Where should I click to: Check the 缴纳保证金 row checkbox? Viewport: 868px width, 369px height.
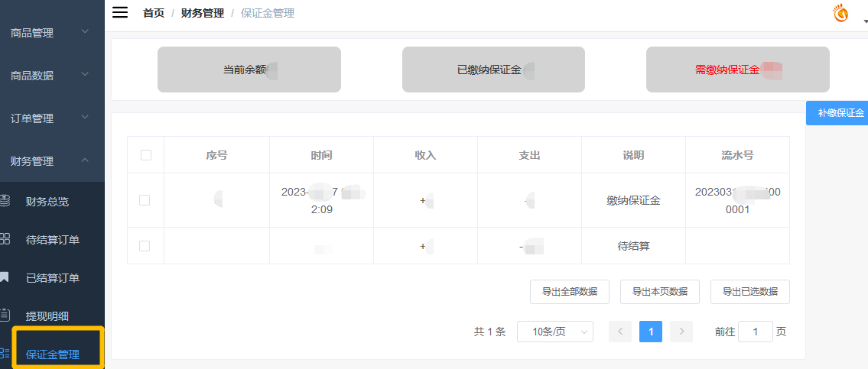[x=145, y=200]
